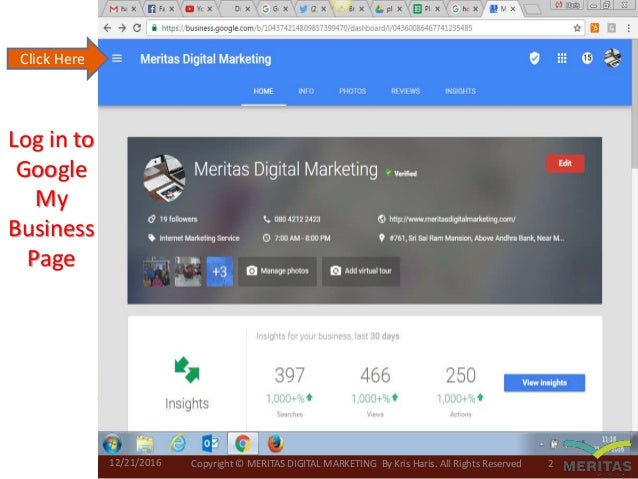Click the Manage photos button
This screenshot has height=479, width=638.
pos(277,271)
